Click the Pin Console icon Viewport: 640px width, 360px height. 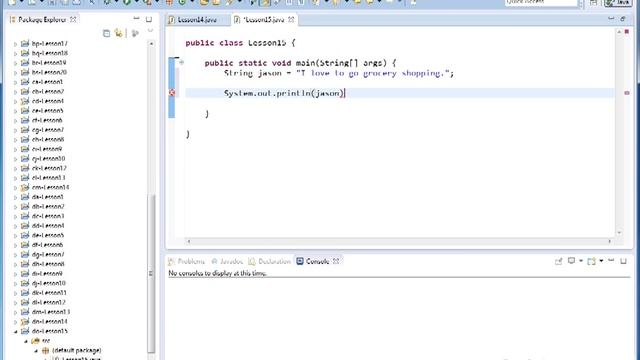[x=558, y=261]
